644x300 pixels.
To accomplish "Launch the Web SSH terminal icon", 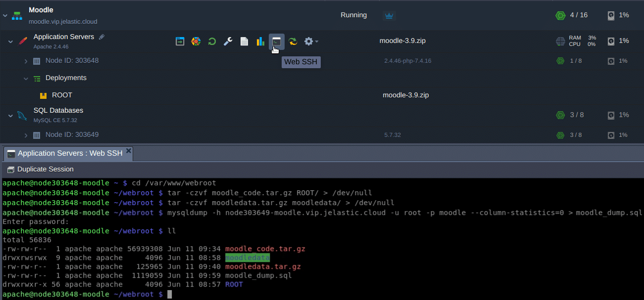I will [277, 42].
